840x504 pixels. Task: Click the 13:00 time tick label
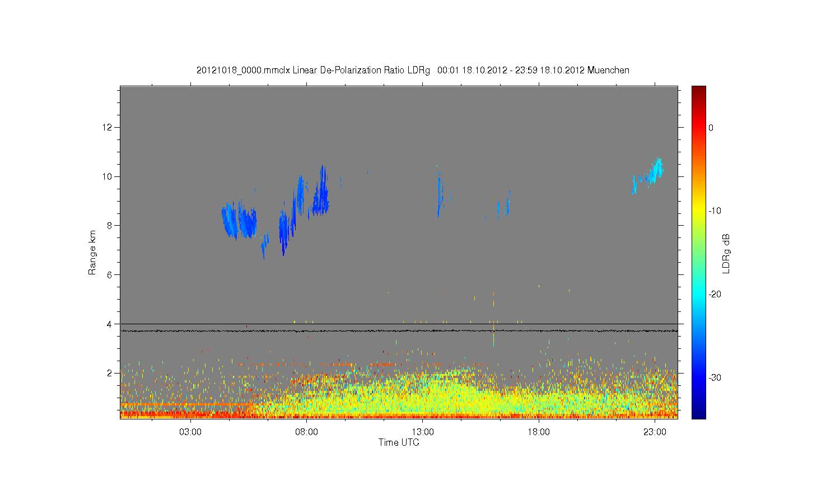(423, 432)
